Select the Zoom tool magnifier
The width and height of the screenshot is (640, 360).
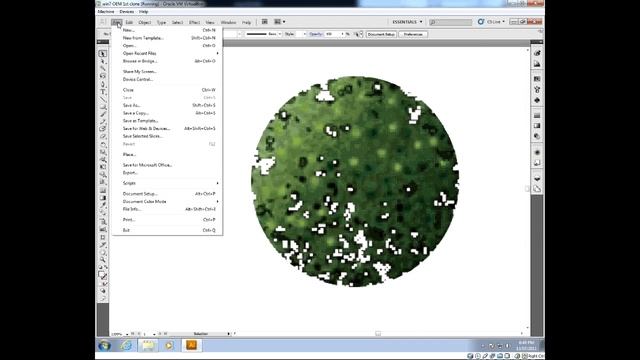[x=103, y=260]
